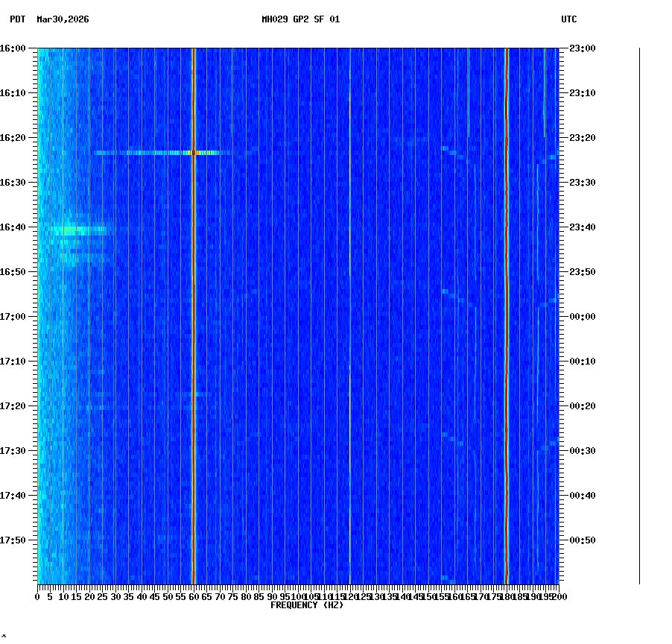Click the FREQUENCY (HZ) axis title
Viewport: 672px width, 644px height.
[307, 604]
